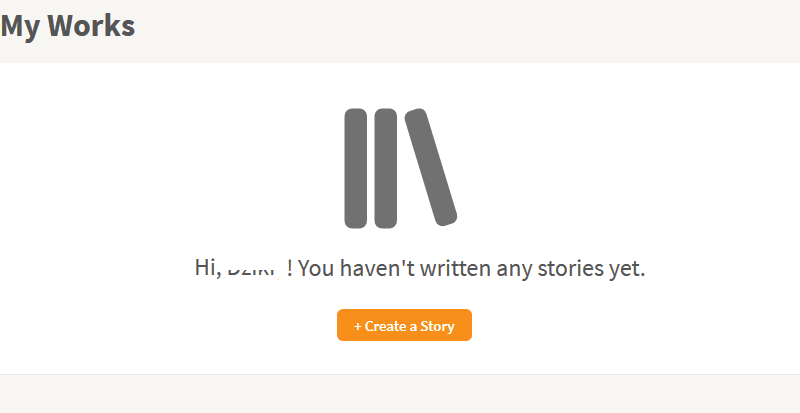Click the word "Create" on the orange button
Viewport: 800px width, 413px height.
[x=383, y=326]
